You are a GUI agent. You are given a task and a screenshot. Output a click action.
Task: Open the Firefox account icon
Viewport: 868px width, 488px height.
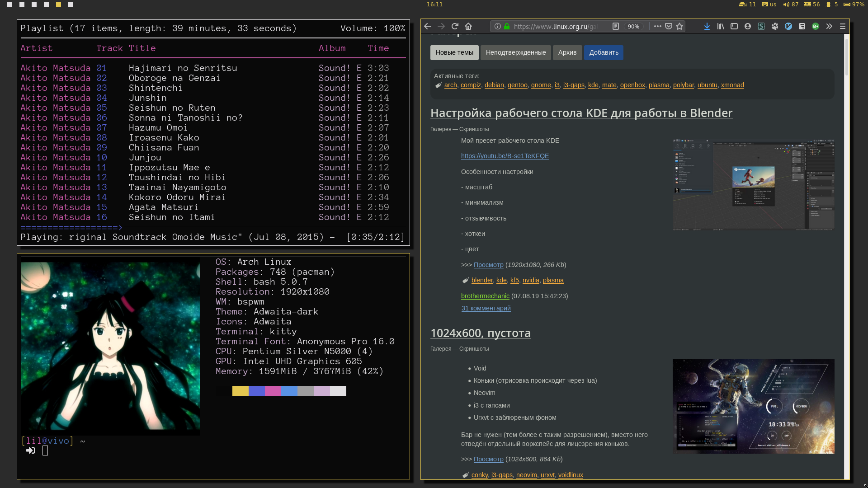coord(748,26)
